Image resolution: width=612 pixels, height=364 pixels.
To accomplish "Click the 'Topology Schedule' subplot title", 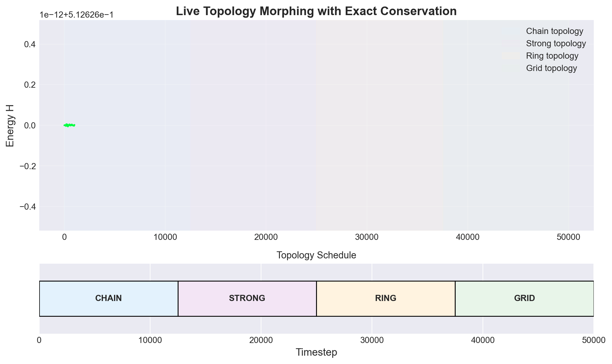I will (x=316, y=255).
